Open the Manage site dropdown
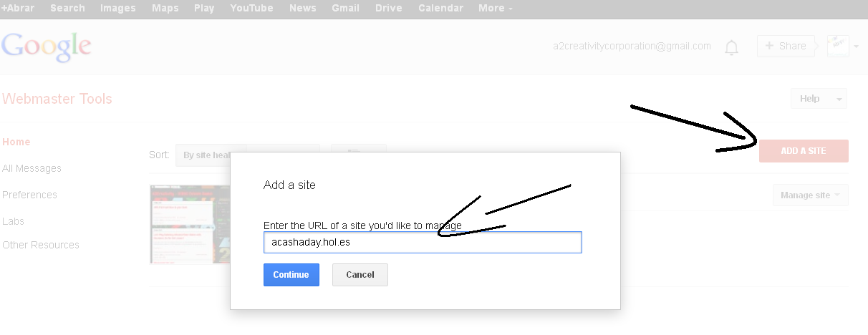The image size is (868, 335). pos(810,195)
